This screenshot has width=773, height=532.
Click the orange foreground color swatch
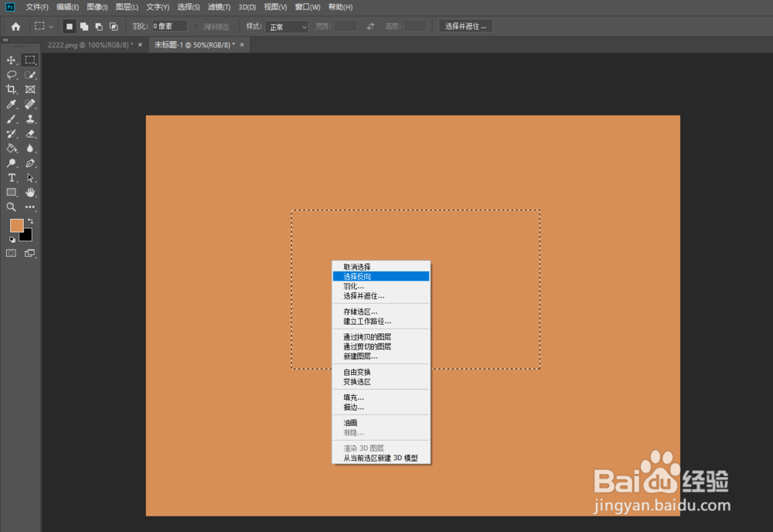(15, 225)
